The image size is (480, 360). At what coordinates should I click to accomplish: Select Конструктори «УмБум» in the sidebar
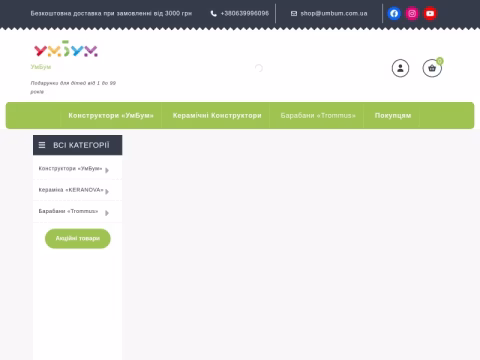tap(70, 169)
